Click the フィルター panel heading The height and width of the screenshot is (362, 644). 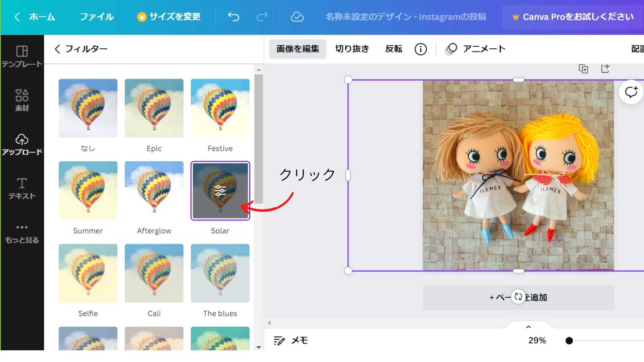click(87, 49)
